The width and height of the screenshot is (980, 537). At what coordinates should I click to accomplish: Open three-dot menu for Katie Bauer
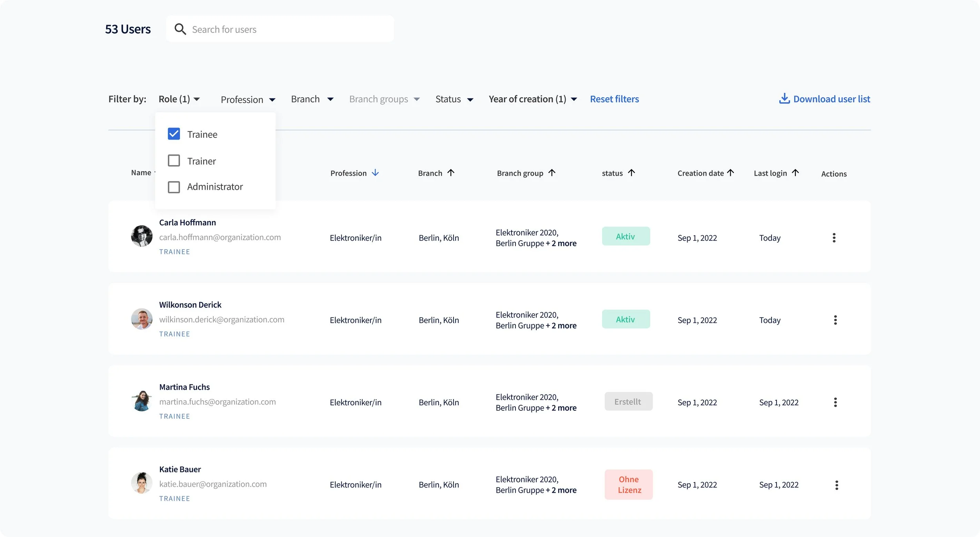(836, 485)
